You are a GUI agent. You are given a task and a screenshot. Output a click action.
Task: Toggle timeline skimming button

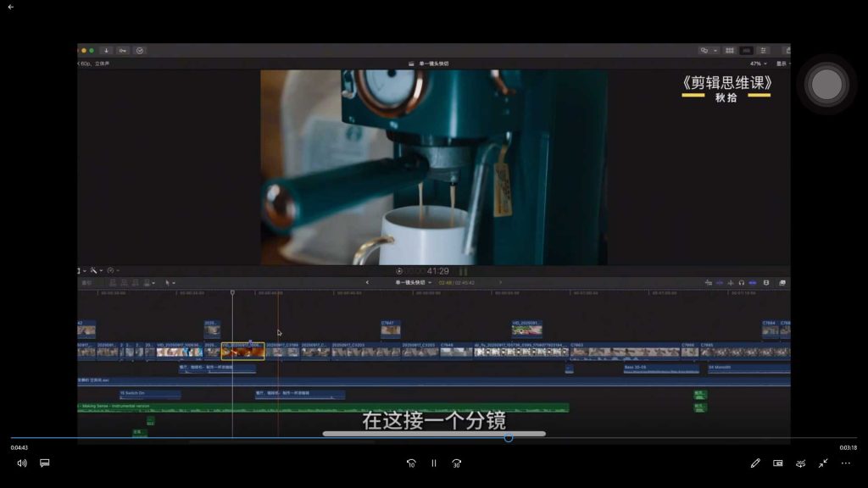720,283
